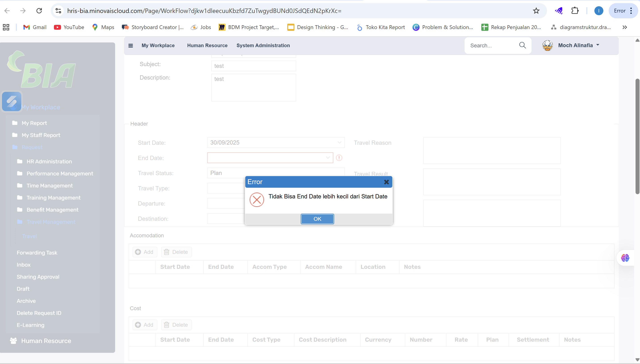
Task: Click the search magnifier icon
Action: (522, 45)
